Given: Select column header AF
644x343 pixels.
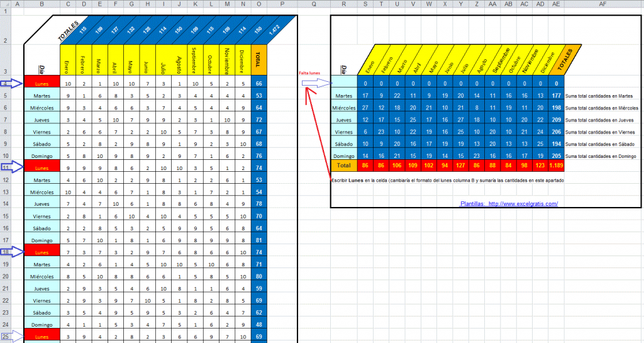Looking at the screenshot, I should point(603,4).
